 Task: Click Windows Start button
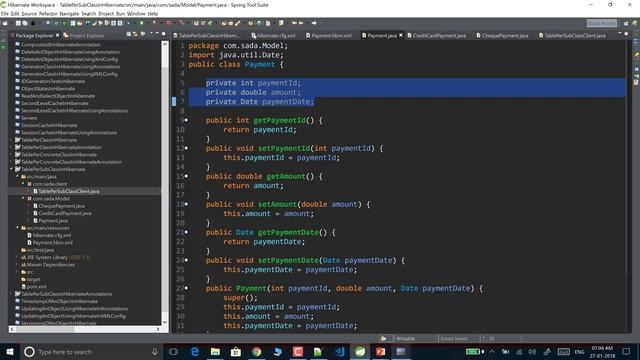(10, 351)
